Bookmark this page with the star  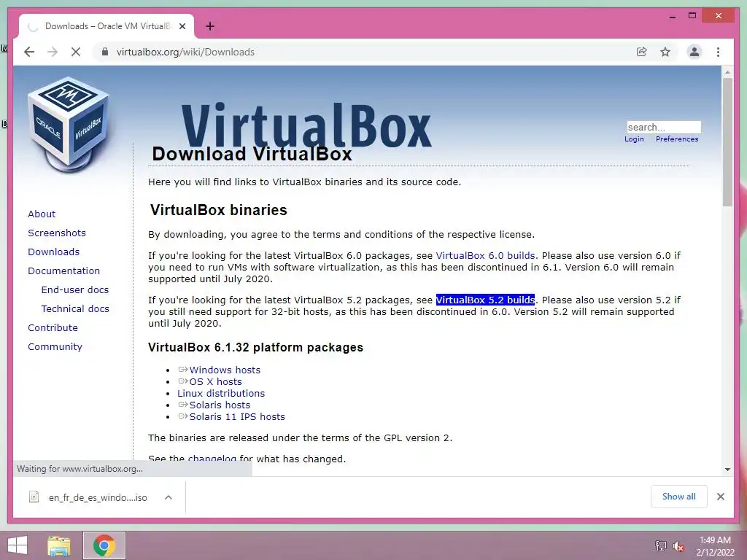pyautogui.click(x=665, y=52)
